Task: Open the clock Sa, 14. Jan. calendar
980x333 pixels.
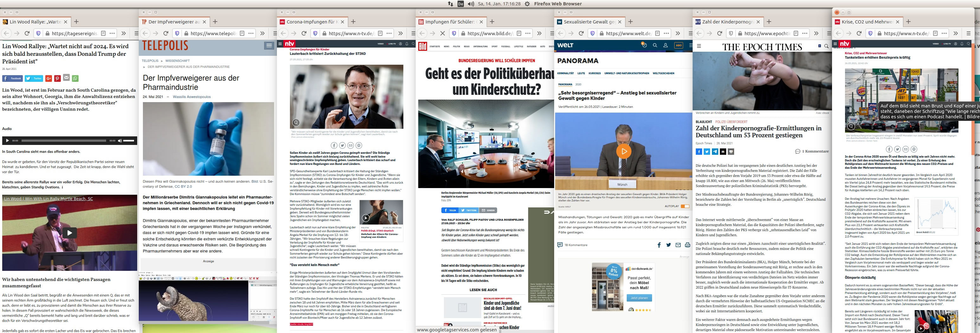Action: (499, 4)
